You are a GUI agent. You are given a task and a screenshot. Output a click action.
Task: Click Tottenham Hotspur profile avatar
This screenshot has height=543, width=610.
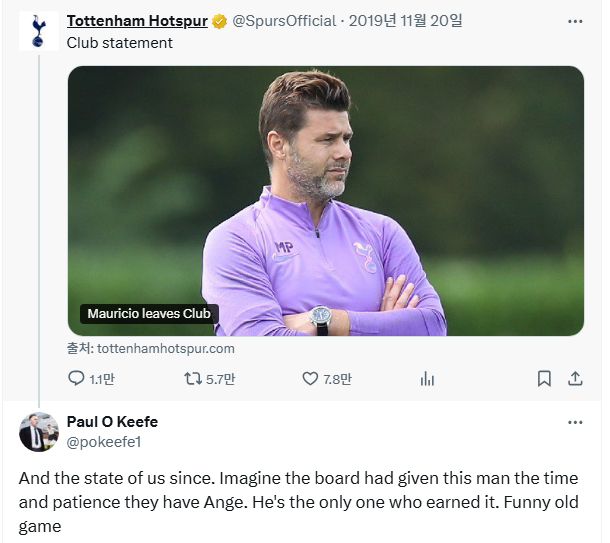[38, 30]
